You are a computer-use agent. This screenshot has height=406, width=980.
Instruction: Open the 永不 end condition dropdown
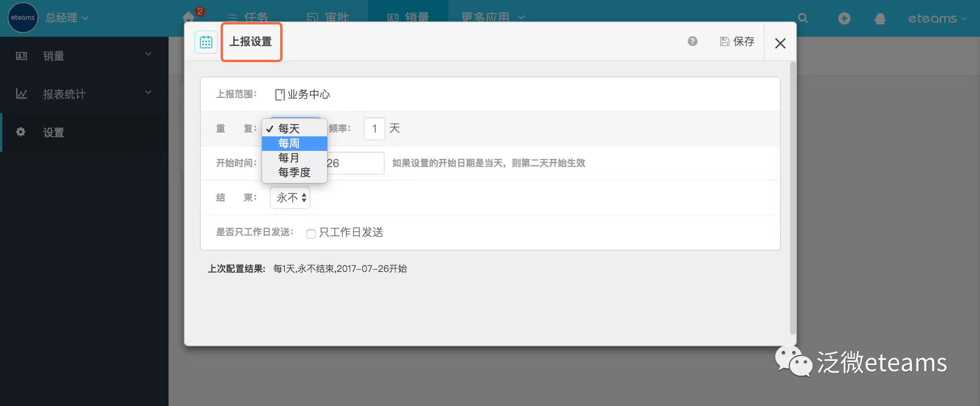tap(290, 198)
